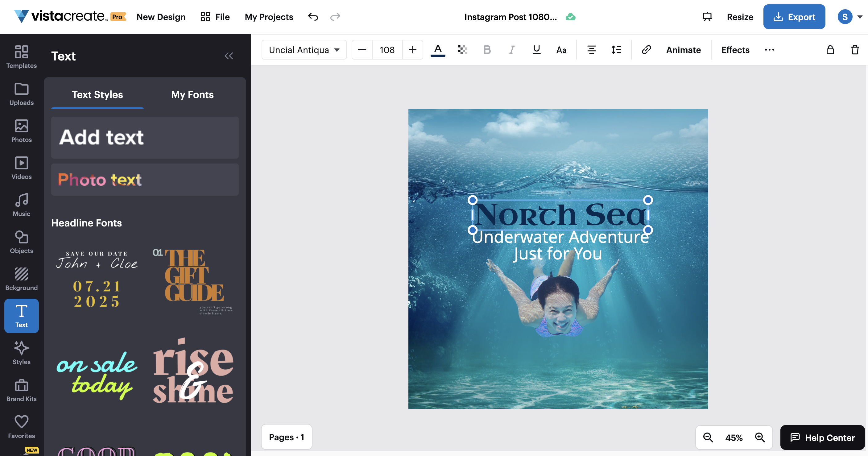Switch to the My Fonts tab
Image resolution: width=868 pixels, height=456 pixels.
coord(192,94)
